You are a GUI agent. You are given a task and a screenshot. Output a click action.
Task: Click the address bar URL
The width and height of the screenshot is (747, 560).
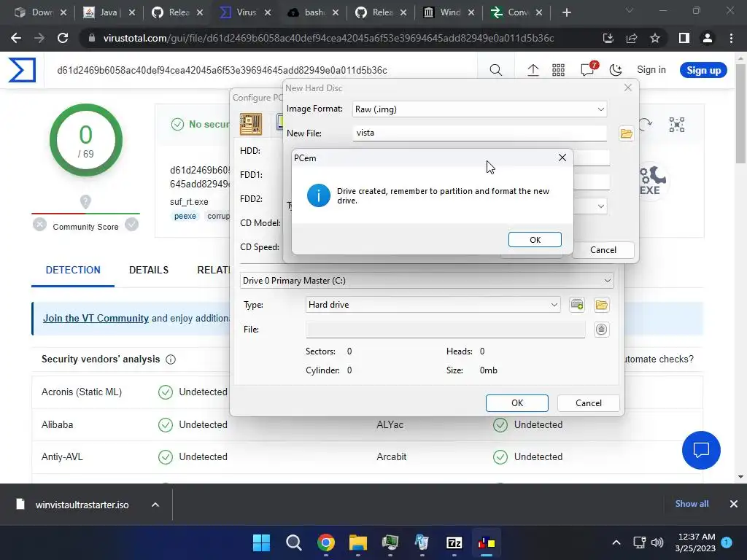(x=328, y=38)
